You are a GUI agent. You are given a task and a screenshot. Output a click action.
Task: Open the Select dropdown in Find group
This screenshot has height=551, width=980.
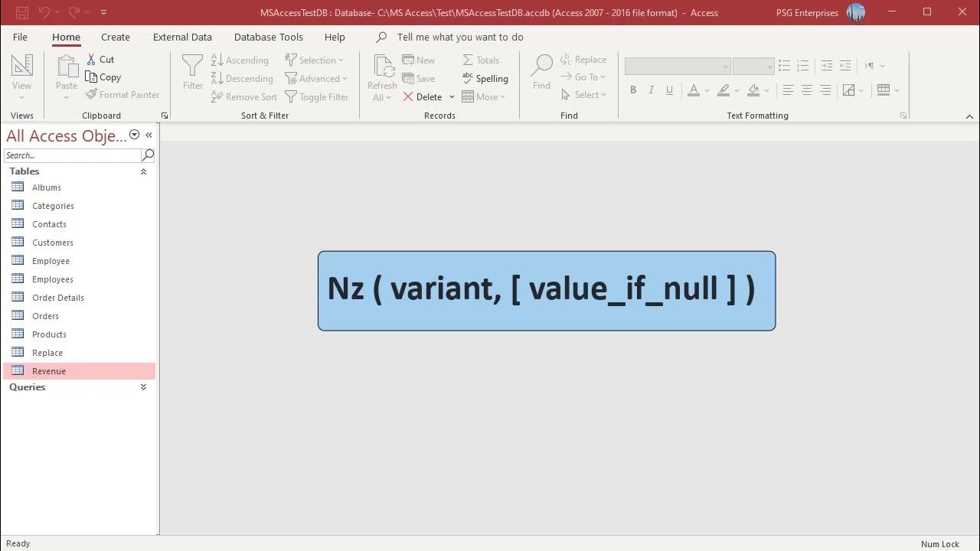click(x=583, y=95)
